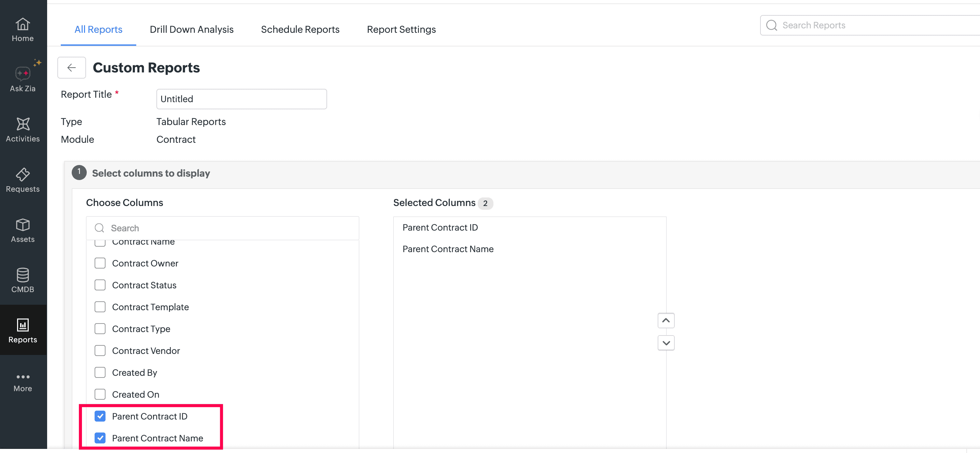The height and width of the screenshot is (453, 980).
Task: Select Parent Contract Name in Selected Columns
Action: (448, 249)
